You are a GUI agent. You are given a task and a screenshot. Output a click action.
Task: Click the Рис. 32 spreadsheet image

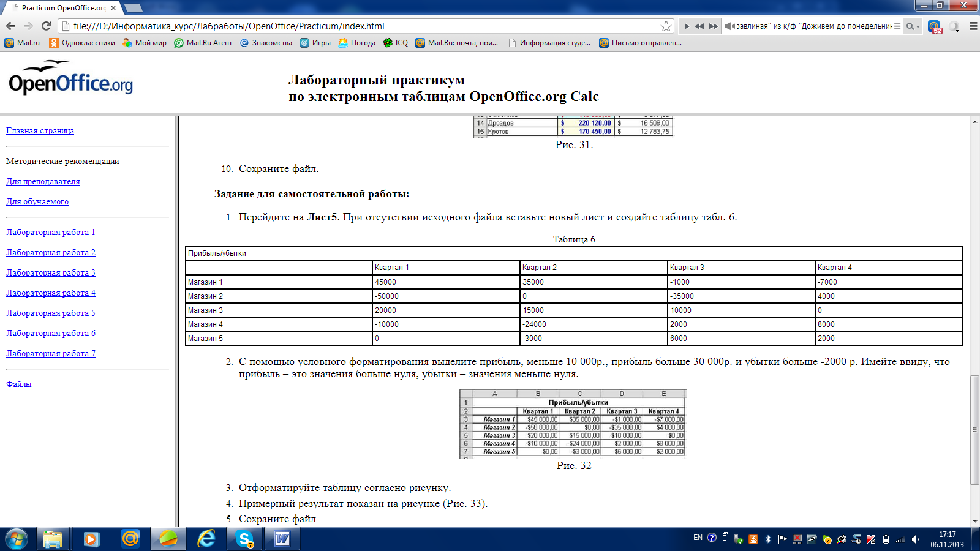(x=573, y=424)
